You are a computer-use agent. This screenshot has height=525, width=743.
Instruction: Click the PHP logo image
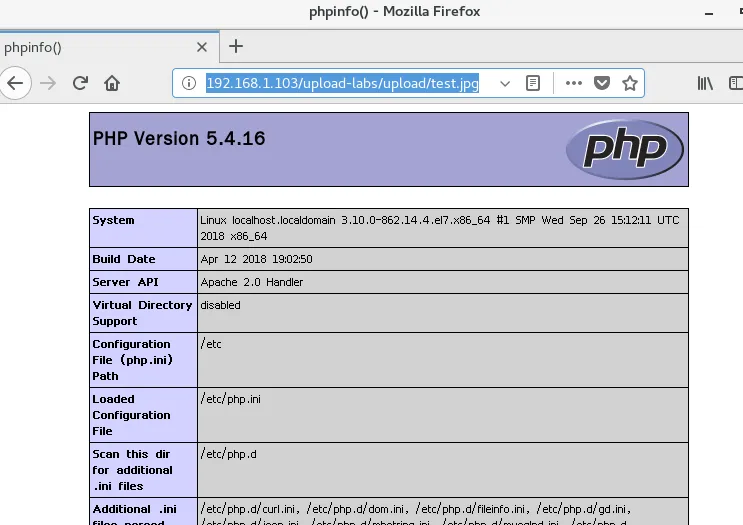pos(625,150)
